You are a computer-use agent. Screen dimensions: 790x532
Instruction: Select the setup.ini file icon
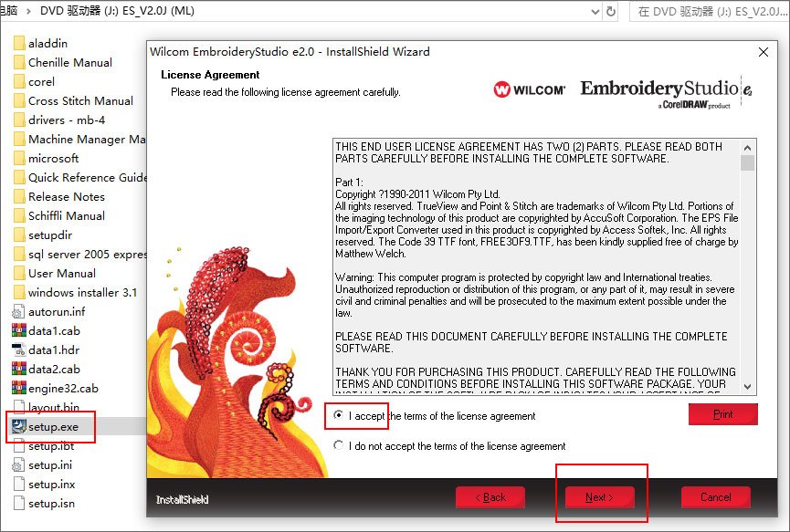tap(18, 464)
